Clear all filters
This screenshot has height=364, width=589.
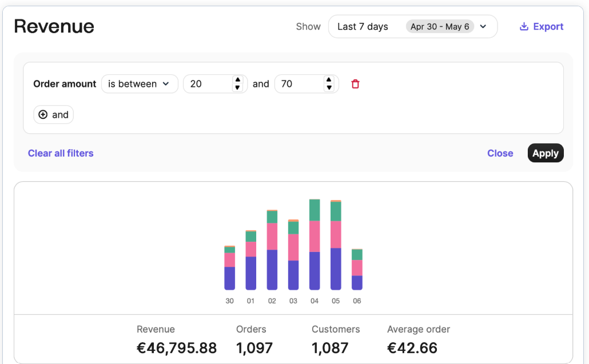click(x=61, y=153)
